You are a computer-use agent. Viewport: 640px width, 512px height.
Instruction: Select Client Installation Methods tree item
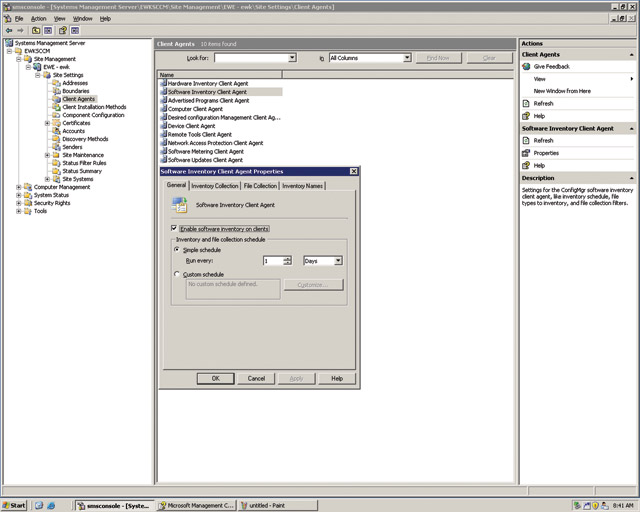pos(94,107)
